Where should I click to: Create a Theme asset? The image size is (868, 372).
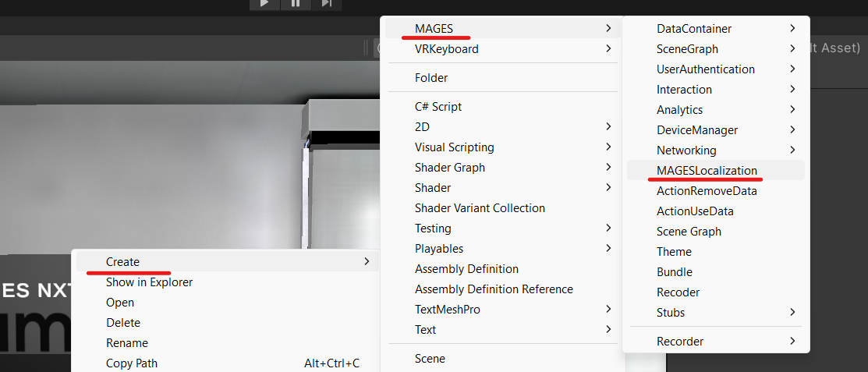pyautogui.click(x=716, y=252)
